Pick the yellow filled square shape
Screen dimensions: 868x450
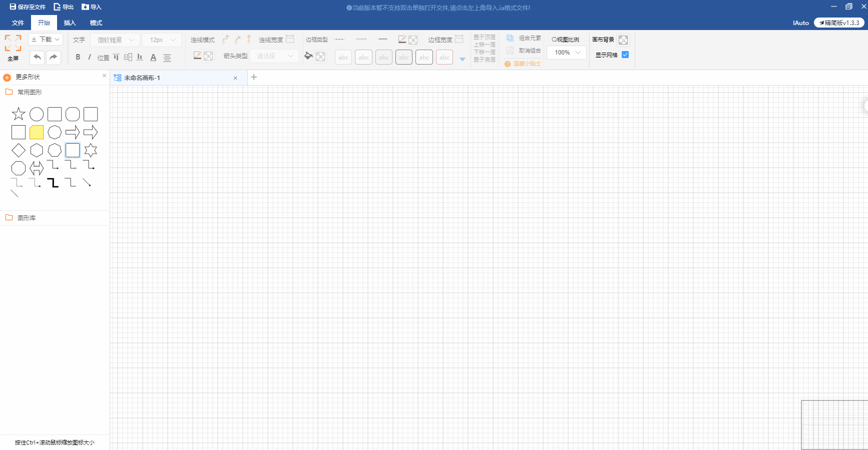37,132
